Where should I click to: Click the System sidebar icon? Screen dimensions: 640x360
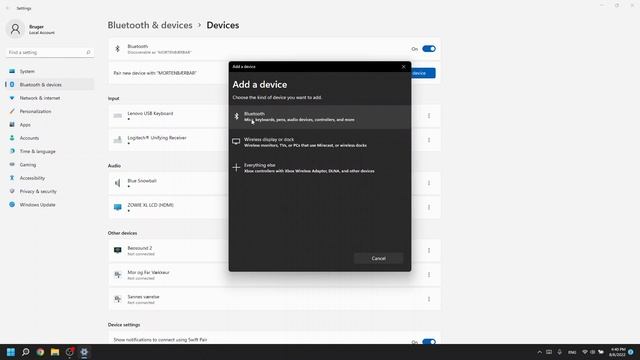12,71
